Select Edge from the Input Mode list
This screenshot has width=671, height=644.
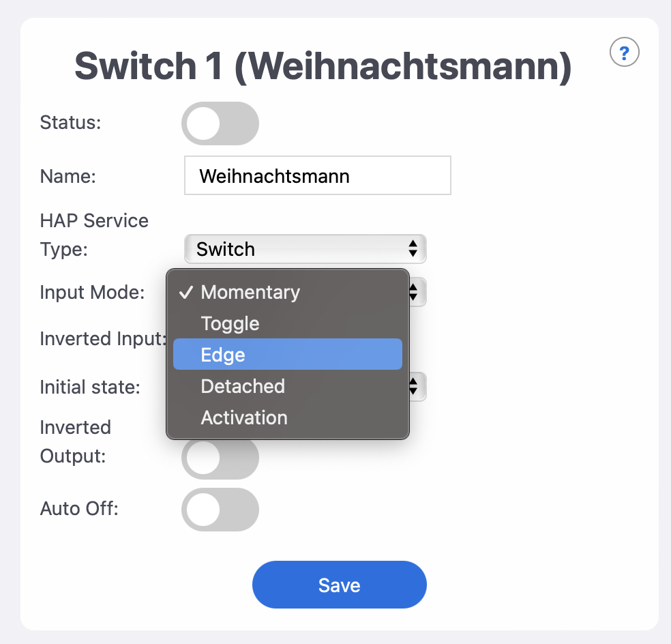pyautogui.click(x=223, y=354)
